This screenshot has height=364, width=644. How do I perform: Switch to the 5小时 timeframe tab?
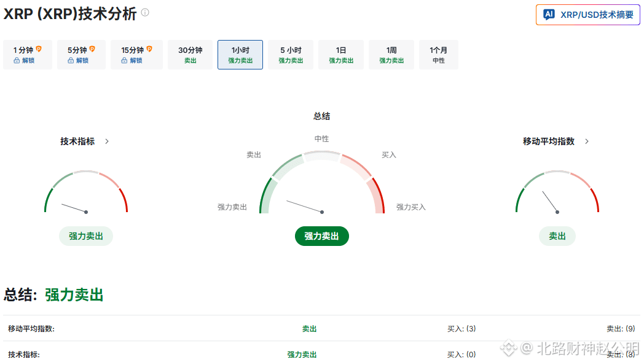(x=291, y=55)
